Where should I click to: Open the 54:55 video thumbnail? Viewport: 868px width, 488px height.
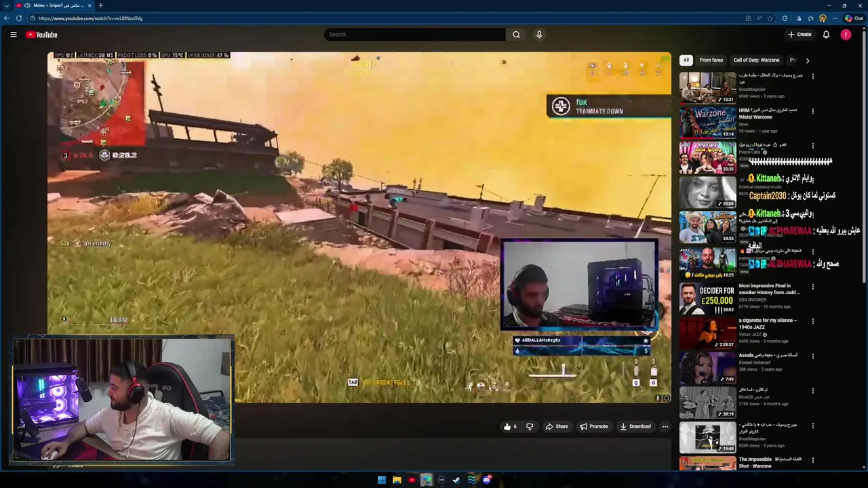pos(707,226)
